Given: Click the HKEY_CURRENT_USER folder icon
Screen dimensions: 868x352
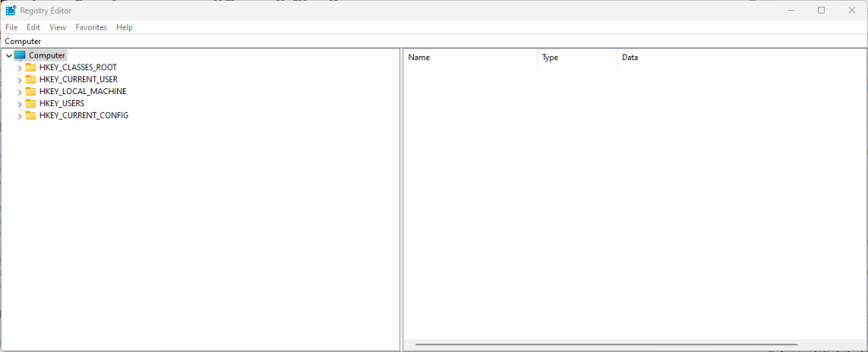Looking at the screenshot, I should tap(31, 79).
